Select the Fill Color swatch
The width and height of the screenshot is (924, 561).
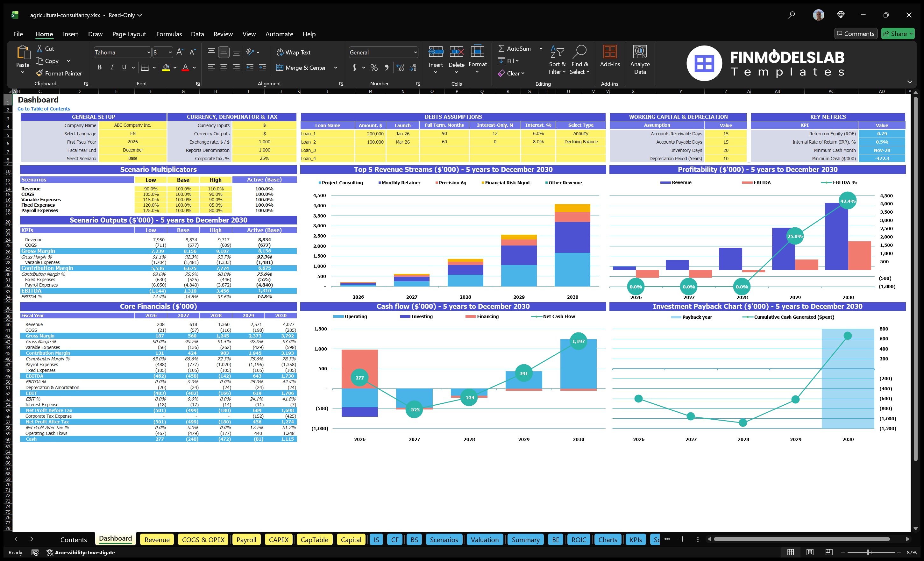click(x=167, y=68)
